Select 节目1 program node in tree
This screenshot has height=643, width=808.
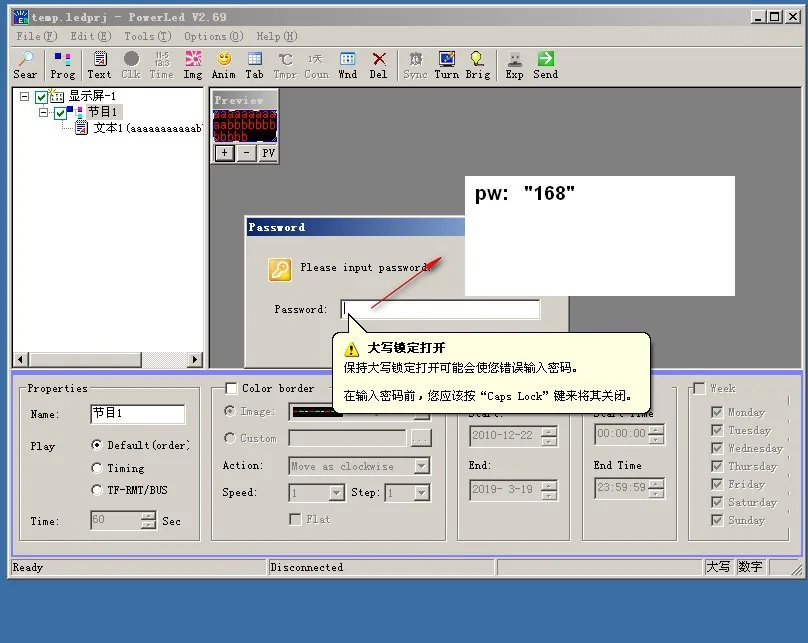102,112
